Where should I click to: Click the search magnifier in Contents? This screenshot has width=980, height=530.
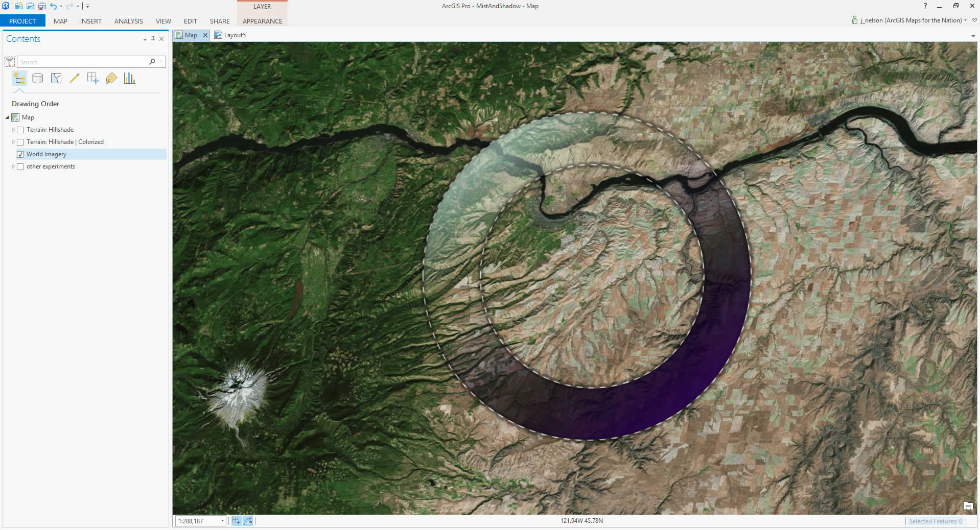coord(152,62)
